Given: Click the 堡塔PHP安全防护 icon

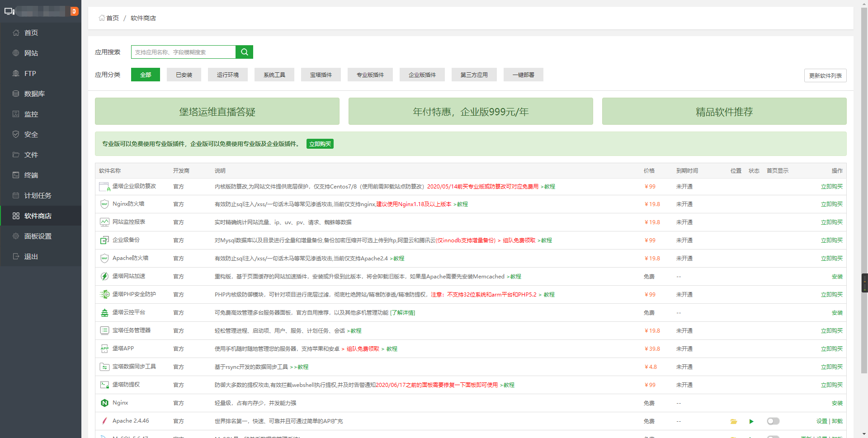Looking at the screenshot, I should click(104, 294).
